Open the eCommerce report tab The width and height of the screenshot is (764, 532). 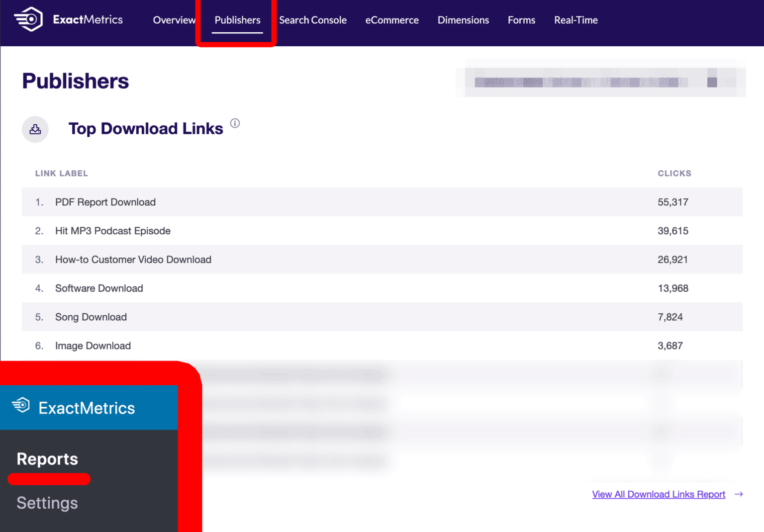[x=392, y=20]
